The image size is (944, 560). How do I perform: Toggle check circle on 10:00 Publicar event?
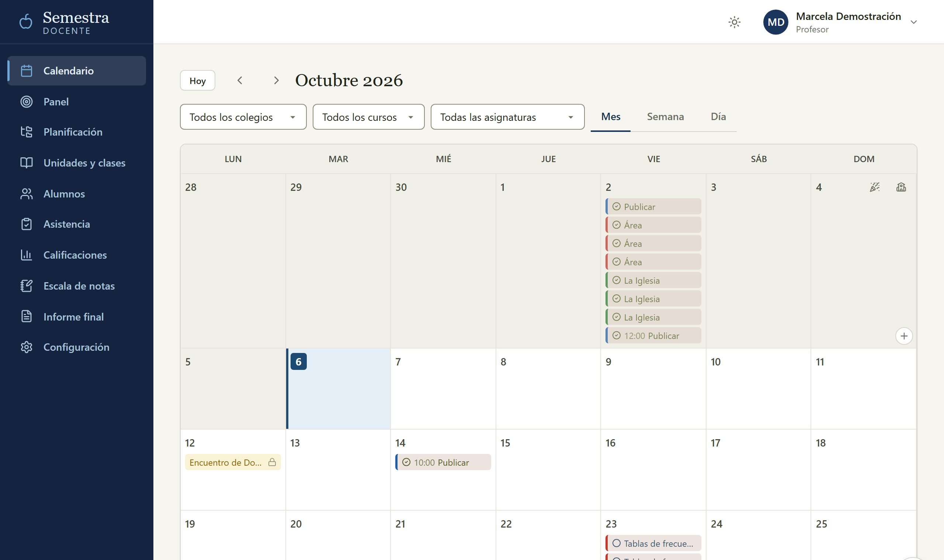(x=406, y=462)
